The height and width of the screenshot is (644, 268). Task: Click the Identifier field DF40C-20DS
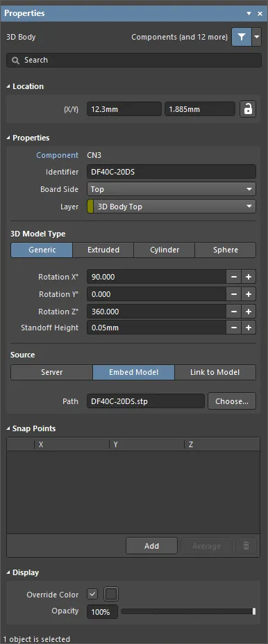171,172
